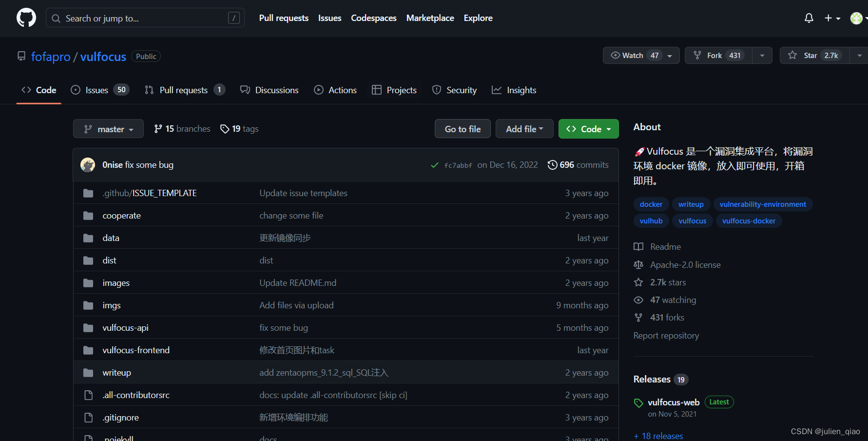Open the dist folder

click(110, 261)
